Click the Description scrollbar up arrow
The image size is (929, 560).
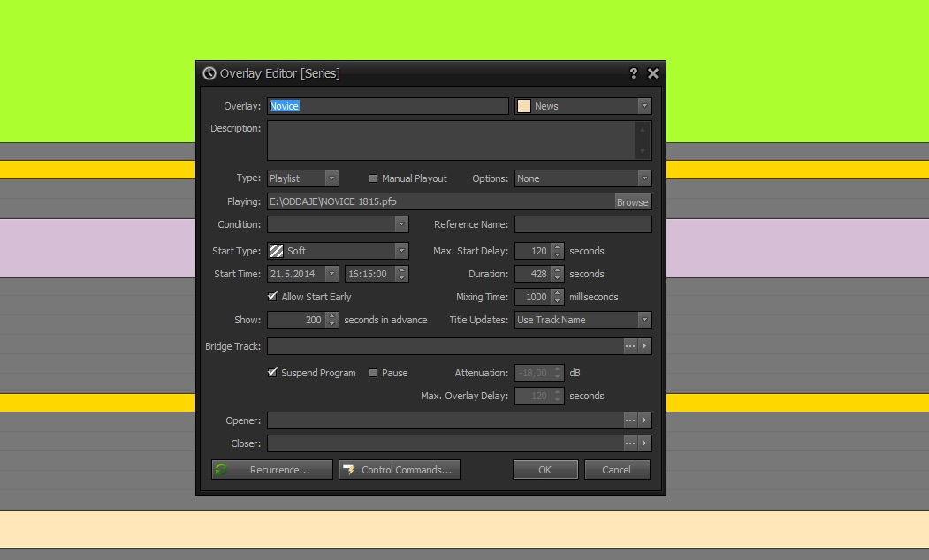643,129
